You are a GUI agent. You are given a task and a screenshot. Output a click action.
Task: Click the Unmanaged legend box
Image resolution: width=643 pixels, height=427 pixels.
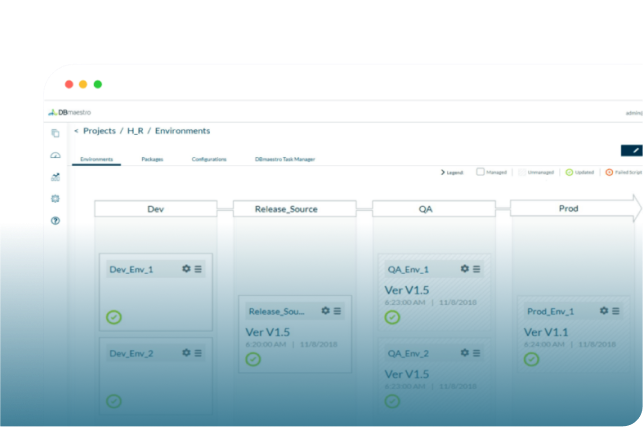[x=522, y=172]
